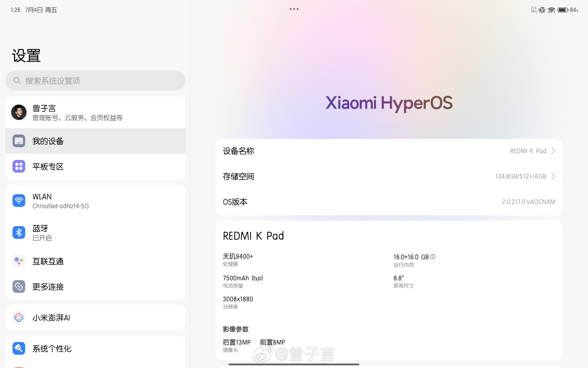Click the REDMI K Pad device name value
The width and height of the screenshot is (588, 368).
tap(528, 151)
